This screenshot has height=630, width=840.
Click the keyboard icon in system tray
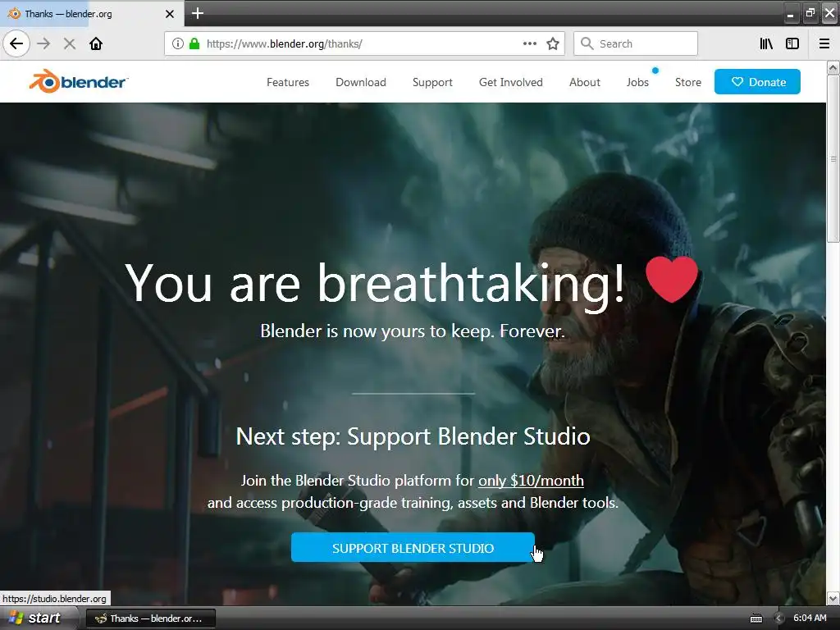pos(756,619)
